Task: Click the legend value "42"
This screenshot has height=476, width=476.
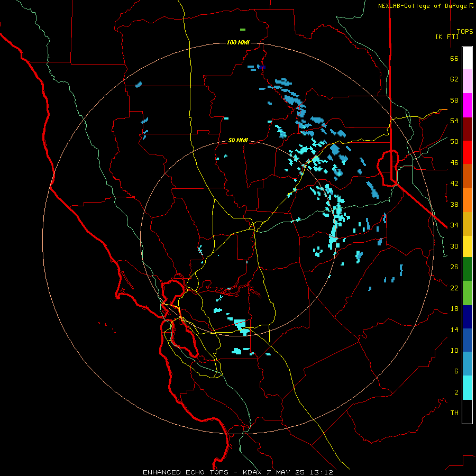Action: tap(454, 184)
